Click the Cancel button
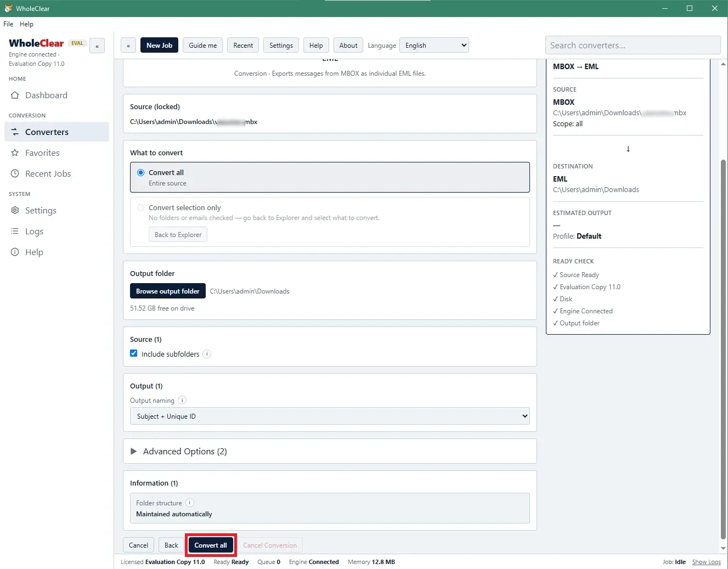Screen dimensions: 728x569 [138, 545]
